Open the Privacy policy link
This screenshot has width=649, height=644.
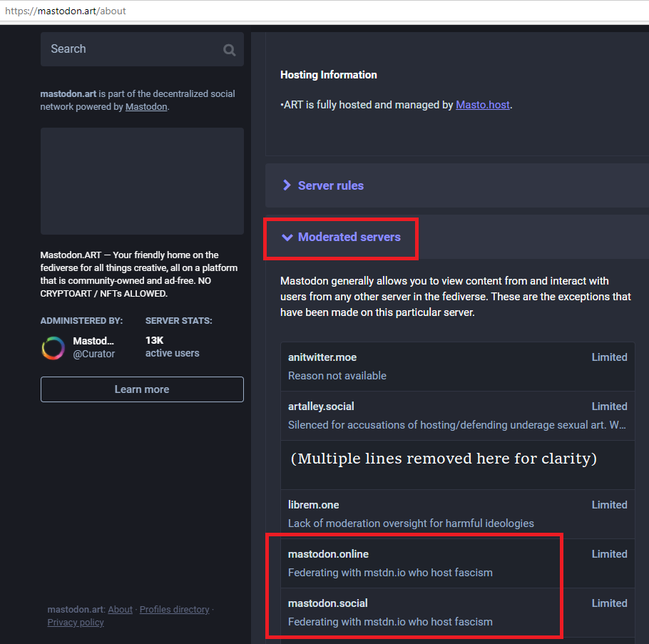76,623
